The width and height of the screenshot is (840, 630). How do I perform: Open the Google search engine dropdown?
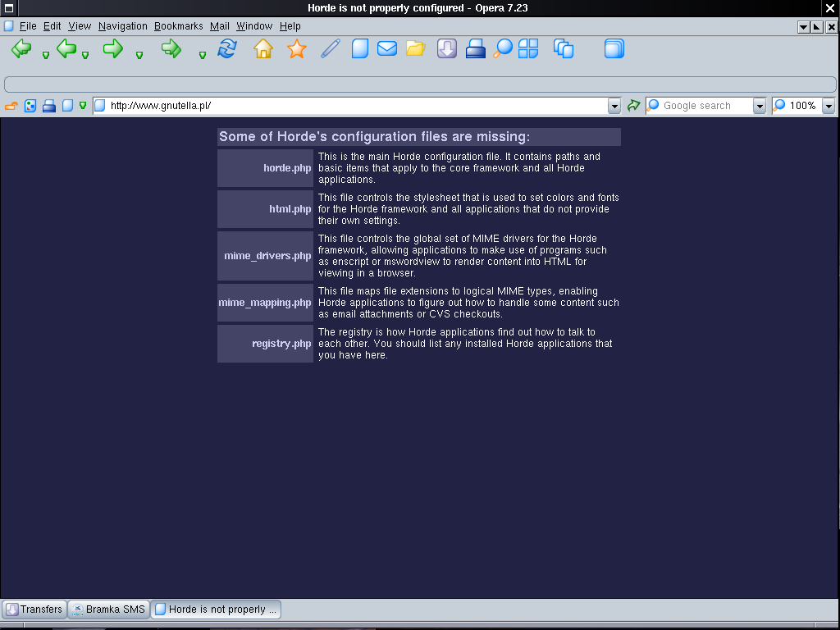point(759,106)
